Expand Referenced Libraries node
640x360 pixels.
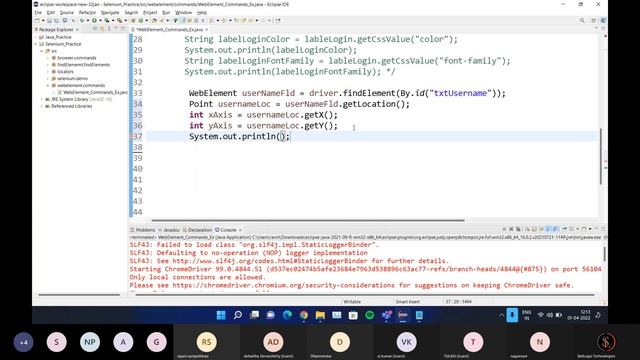42,106
